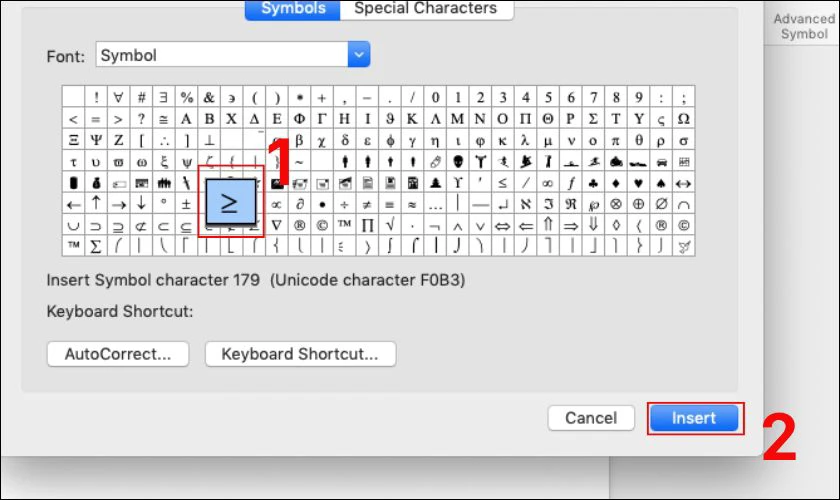
Task: Open the AutoCorrect... dialog button
Action: pos(118,354)
